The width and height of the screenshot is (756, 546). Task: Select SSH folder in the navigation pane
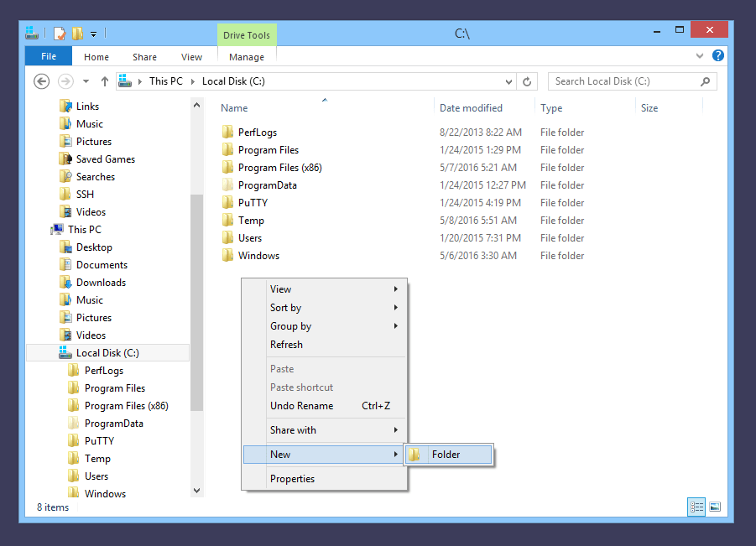(x=76, y=195)
